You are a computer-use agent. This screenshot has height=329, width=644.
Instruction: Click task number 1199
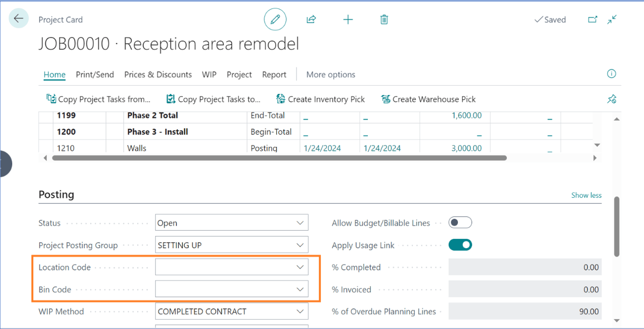tap(66, 115)
